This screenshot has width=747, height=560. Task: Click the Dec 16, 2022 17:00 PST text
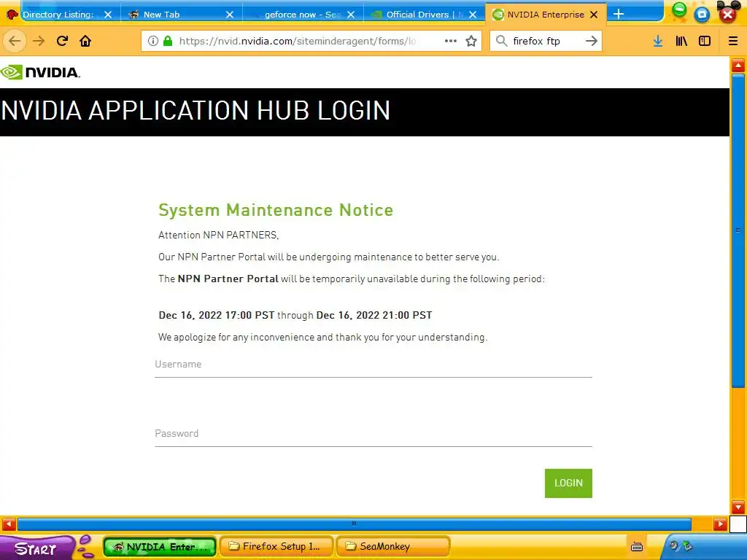point(216,315)
